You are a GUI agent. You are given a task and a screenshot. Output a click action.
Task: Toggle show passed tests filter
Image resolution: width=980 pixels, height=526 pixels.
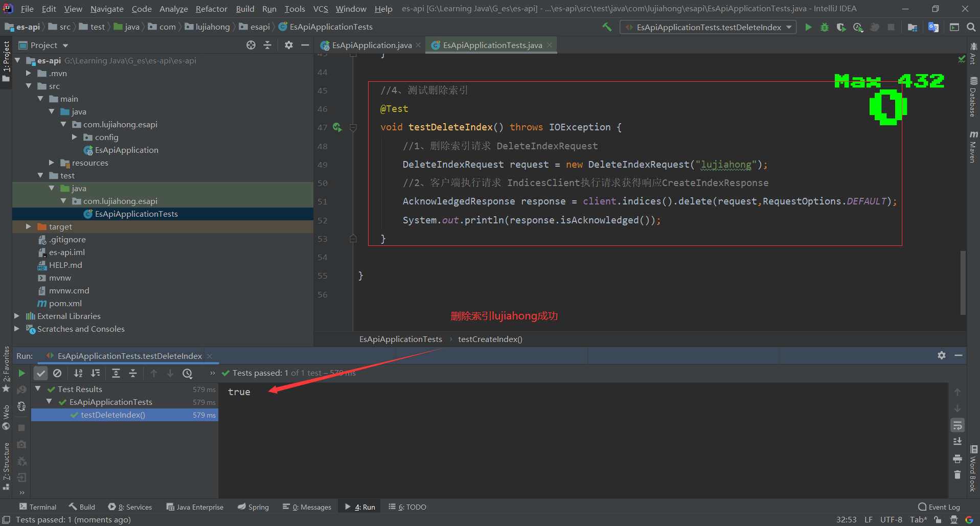(x=40, y=373)
